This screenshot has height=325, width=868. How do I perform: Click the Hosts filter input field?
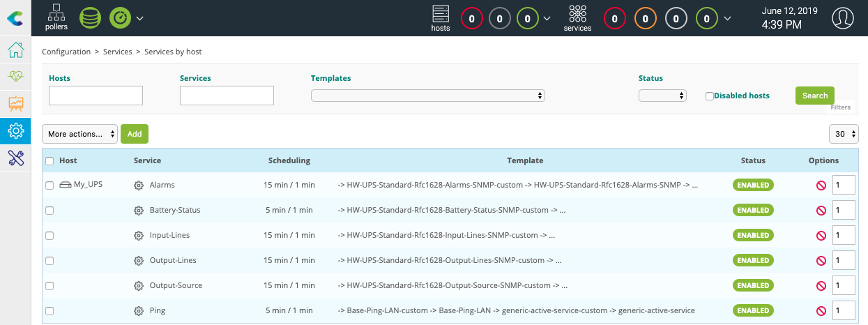[96, 96]
